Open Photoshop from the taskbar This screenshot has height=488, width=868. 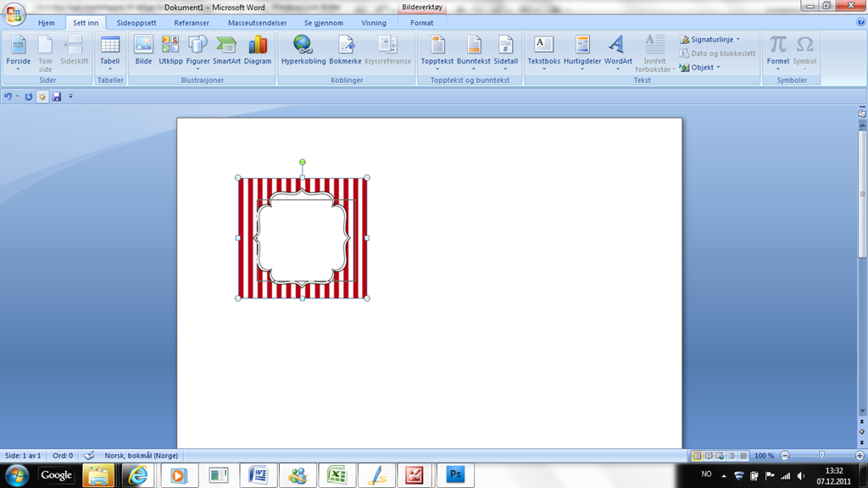click(x=455, y=474)
